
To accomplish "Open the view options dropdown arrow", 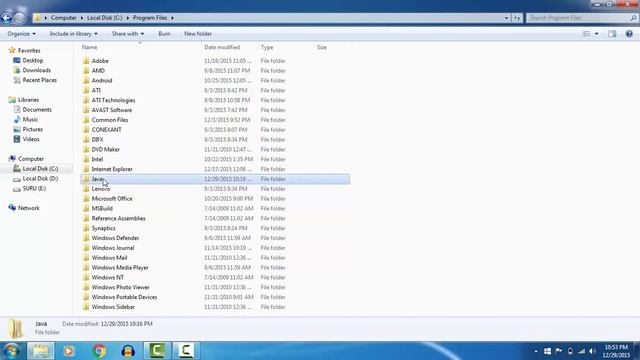I will (596, 34).
